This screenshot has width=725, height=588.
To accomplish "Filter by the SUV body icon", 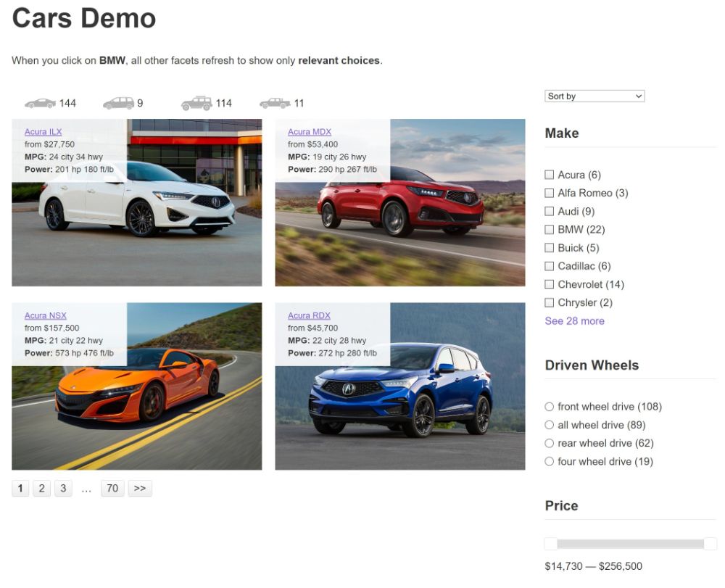I will tap(196, 103).
